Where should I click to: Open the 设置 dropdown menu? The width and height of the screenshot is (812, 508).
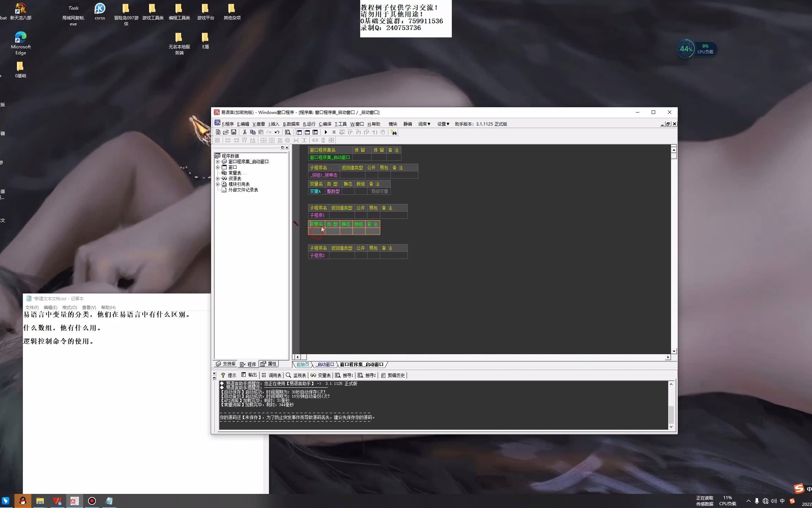[x=443, y=124]
